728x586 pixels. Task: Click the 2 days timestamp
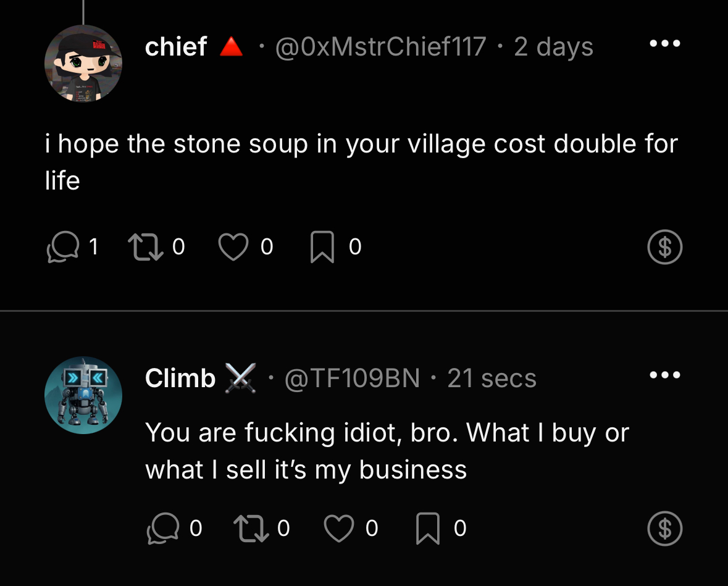(553, 47)
